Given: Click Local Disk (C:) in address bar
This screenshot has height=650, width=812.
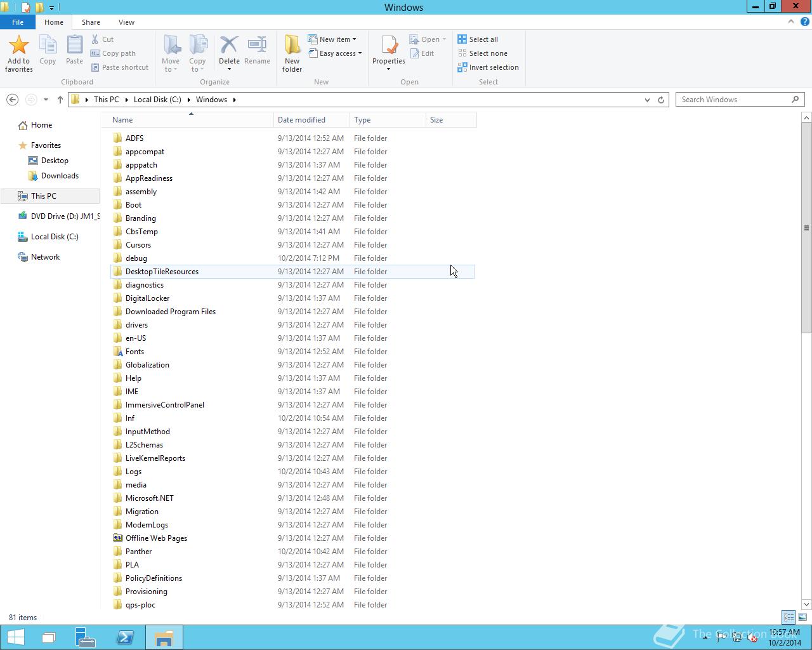Looking at the screenshot, I should 157,100.
